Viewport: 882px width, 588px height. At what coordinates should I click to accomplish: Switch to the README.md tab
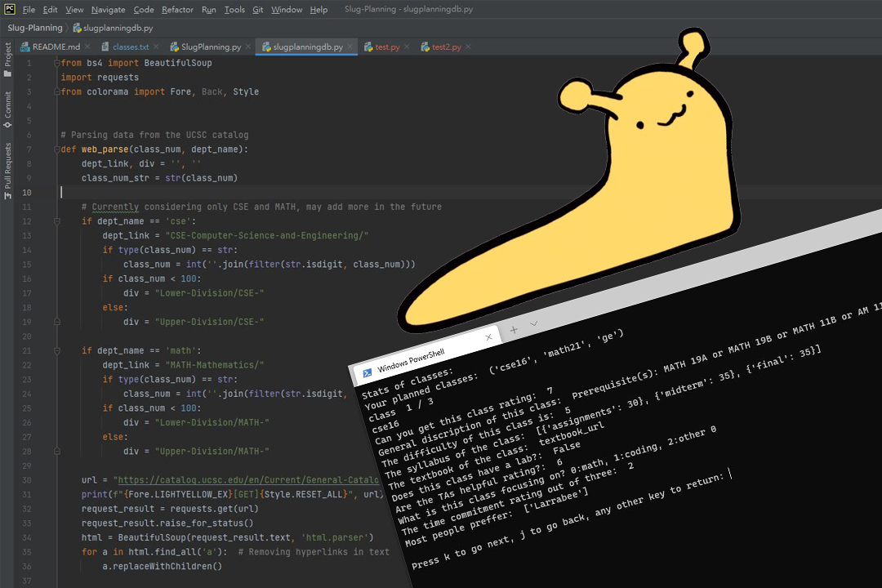[x=56, y=47]
